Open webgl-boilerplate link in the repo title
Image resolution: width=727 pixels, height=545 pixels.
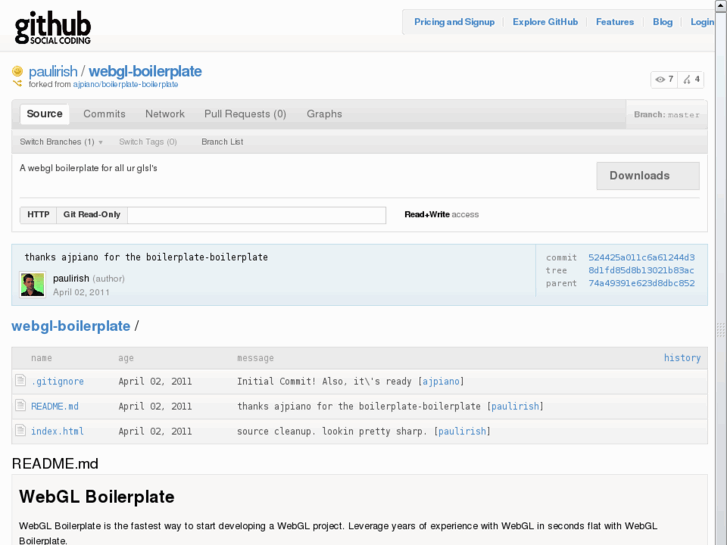click(145, 71)
